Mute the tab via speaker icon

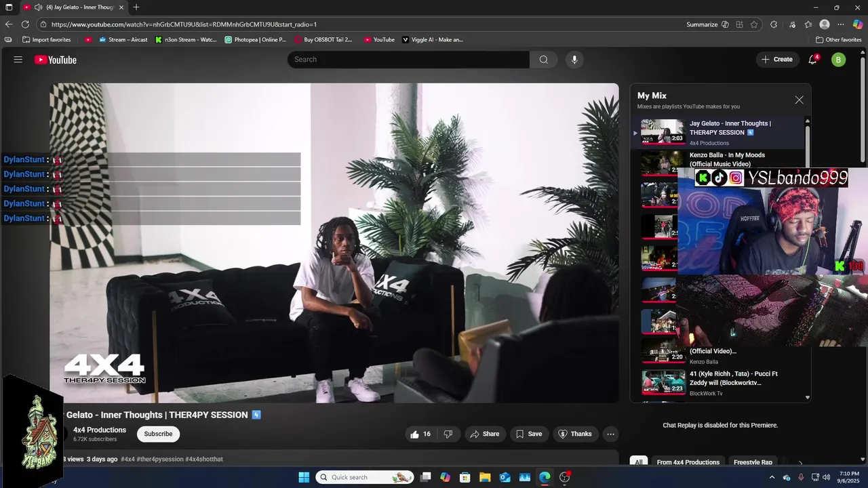(38, 7)
